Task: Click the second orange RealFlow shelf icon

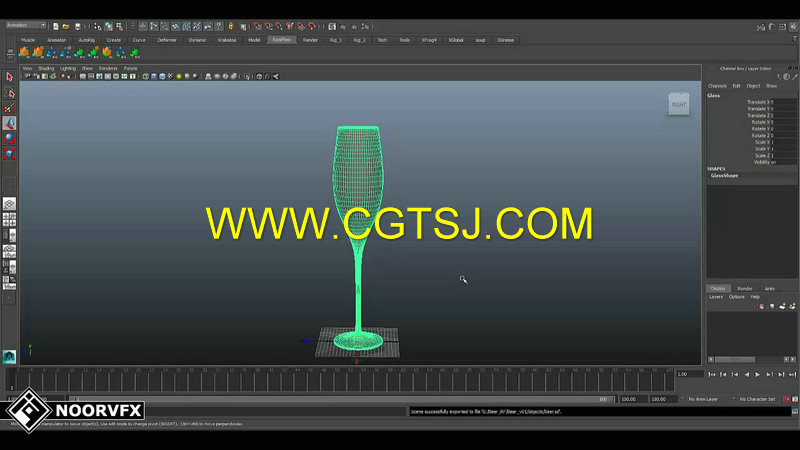Action: pyautogui.click(x=38, y=52)
